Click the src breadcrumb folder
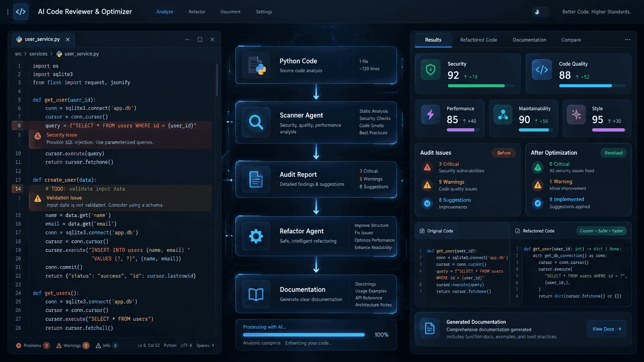The width and height of the screenshot is (644, 362). tap(18, 54)
